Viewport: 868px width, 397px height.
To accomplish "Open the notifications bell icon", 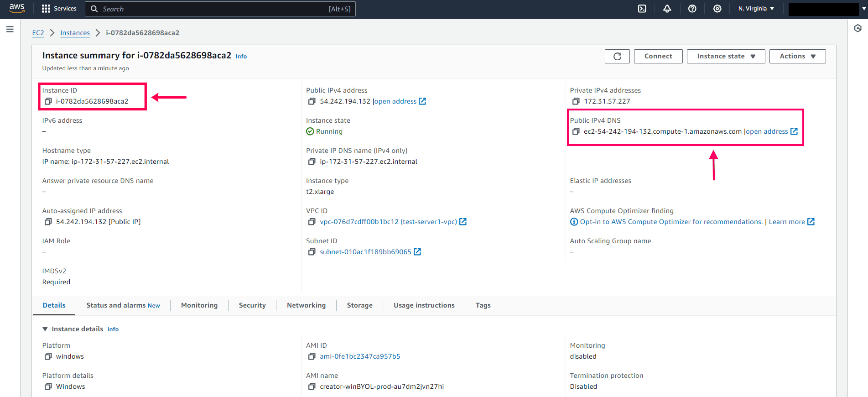I will [x=667, y=9].
